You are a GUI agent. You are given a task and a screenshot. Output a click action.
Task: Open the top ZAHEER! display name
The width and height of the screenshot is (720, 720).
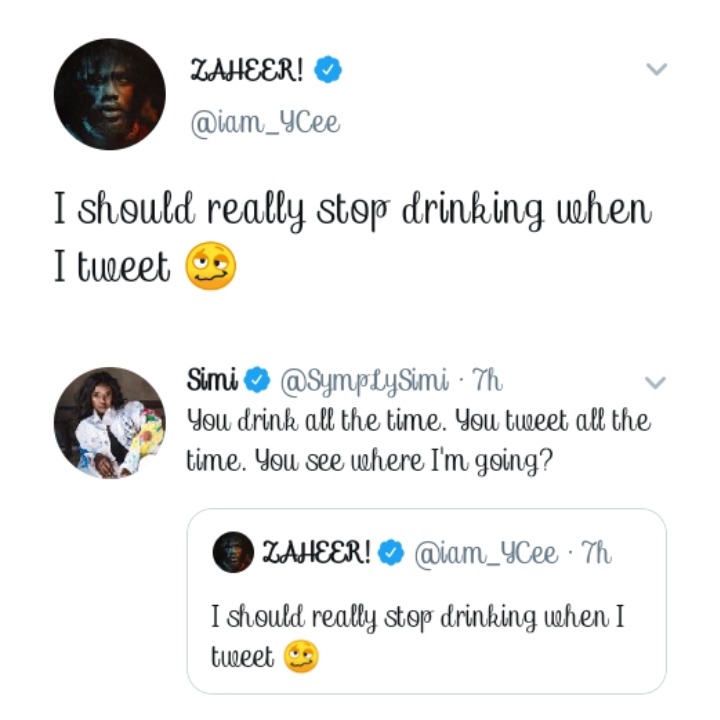point(248,69)
